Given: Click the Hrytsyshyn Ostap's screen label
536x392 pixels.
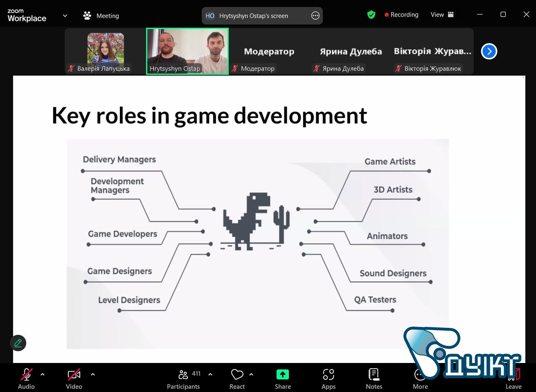Looking at the screenshot, I should click(x=254, y=16).
